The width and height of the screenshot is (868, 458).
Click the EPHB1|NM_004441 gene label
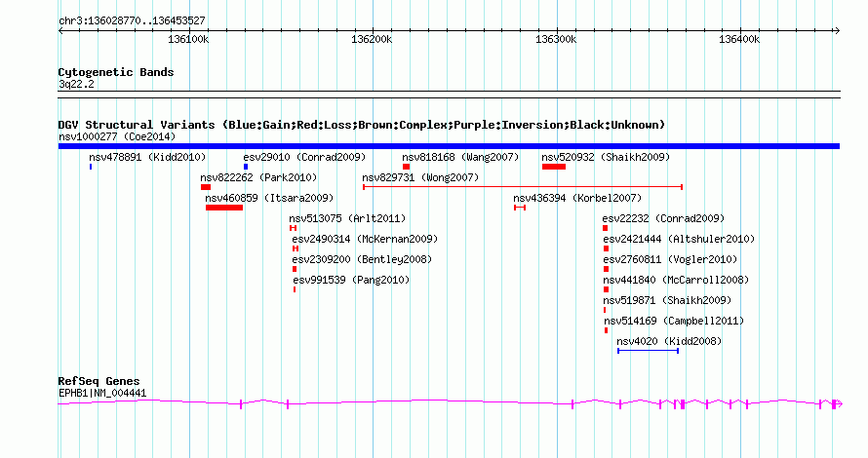102,394
